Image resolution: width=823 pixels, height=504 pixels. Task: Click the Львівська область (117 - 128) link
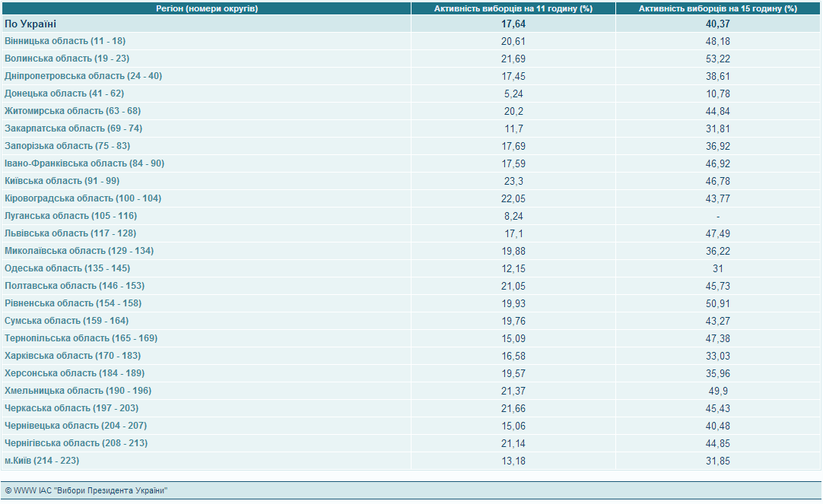[70, 233]
